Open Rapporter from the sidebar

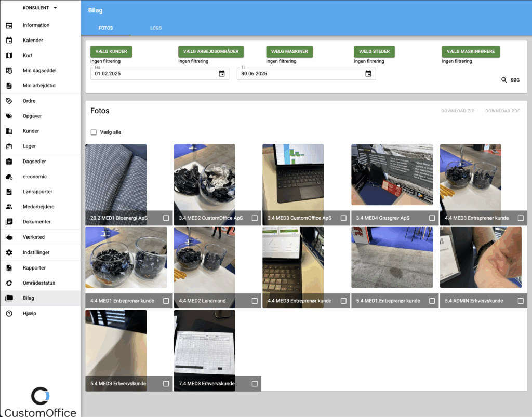(34, 267)
